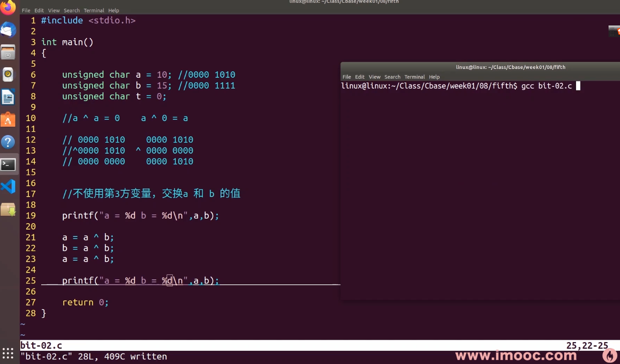The height and width of the screenshot is (364, 620).
Task: Click the 'bit-02.c' filename in vim status line
Action: [x=41, y=345]
